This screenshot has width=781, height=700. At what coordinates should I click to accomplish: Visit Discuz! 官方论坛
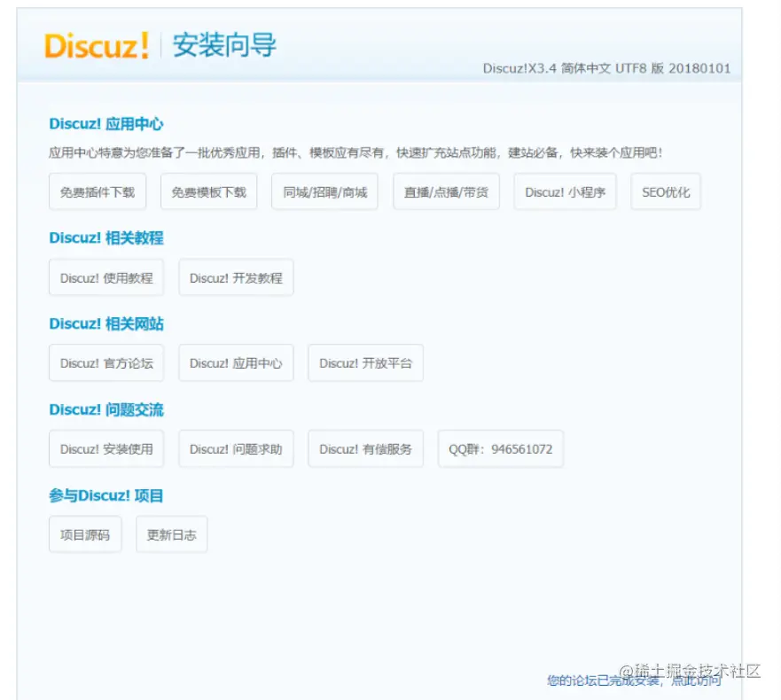coord(106,363)
